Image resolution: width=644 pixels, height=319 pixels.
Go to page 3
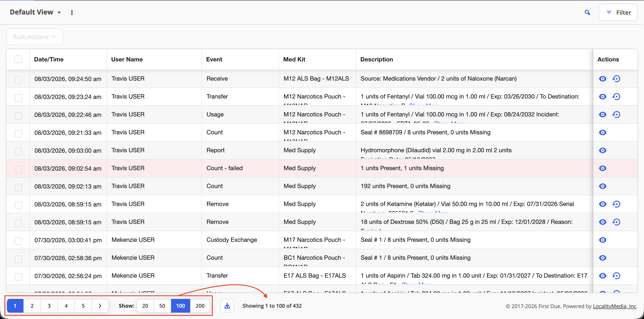tap(49, 306)
